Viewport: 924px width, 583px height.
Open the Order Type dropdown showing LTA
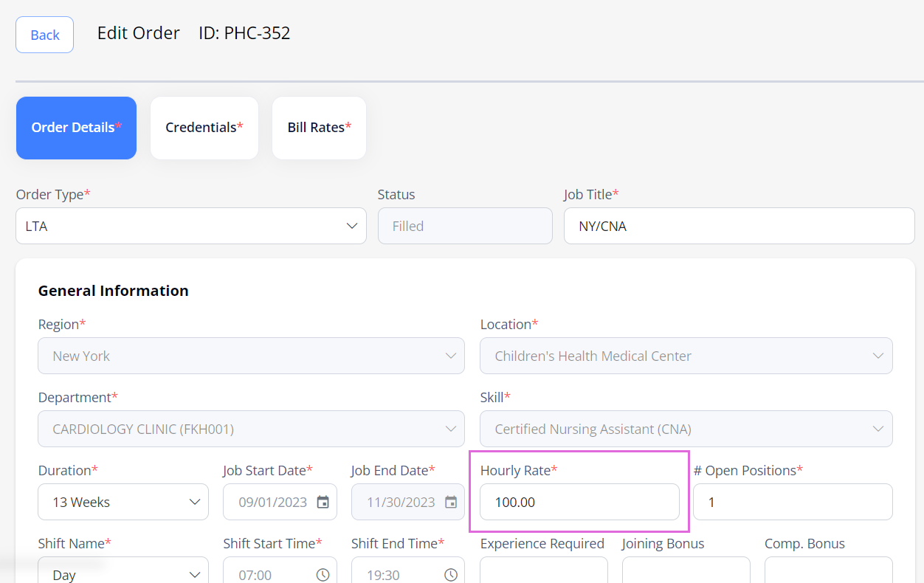click(x=191, y=226)
